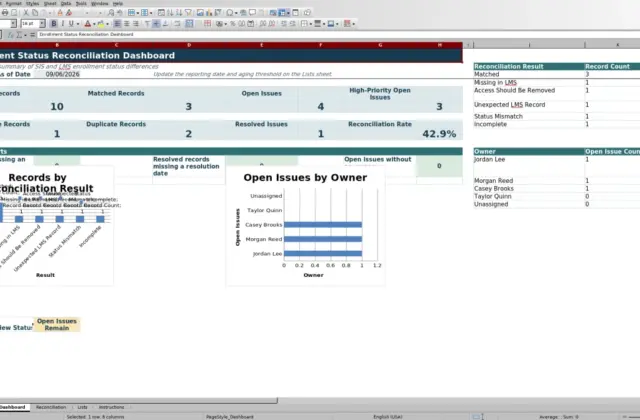The height and width of the screenshot is (420, 640).
Task: Toggle Bold formatting
Action: click(x=53, y=24)
